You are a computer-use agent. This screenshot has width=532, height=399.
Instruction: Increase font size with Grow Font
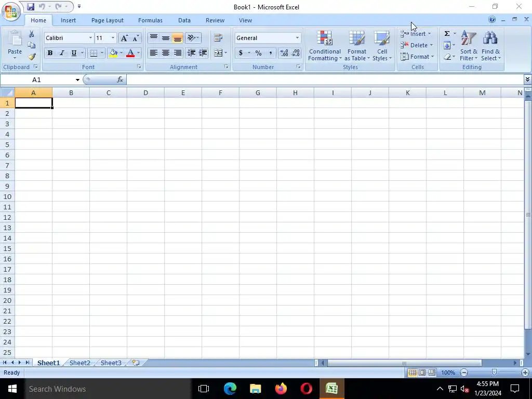[124, 38]
